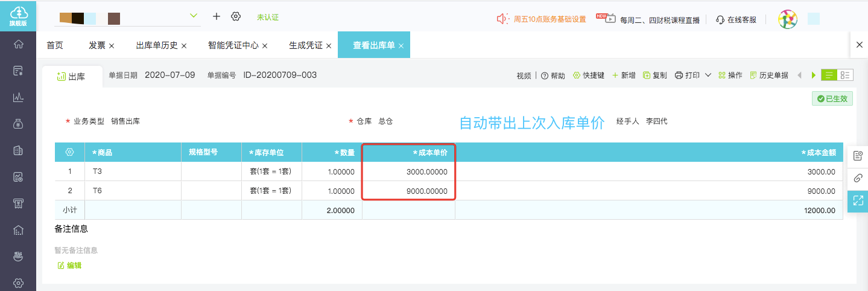Switch to the 智能凭证中心 tab
868x291 pixels.
pos(233,45)
